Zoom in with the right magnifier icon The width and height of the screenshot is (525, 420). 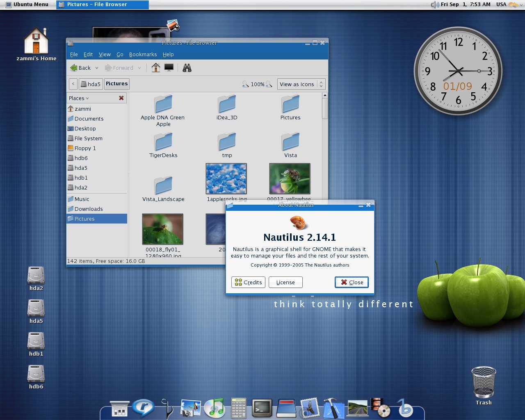[x=269, y=84]
